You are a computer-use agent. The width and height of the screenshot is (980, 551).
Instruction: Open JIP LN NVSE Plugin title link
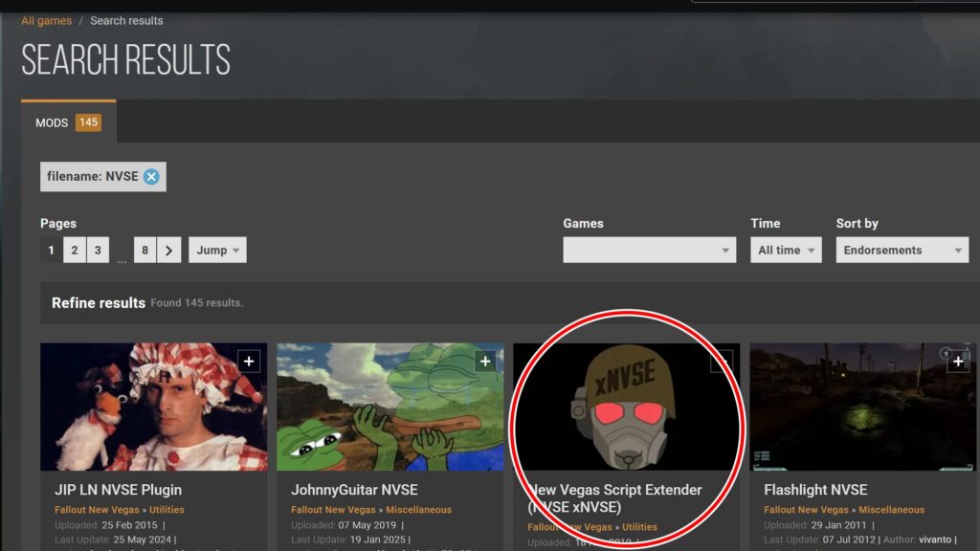click(118, 490)
